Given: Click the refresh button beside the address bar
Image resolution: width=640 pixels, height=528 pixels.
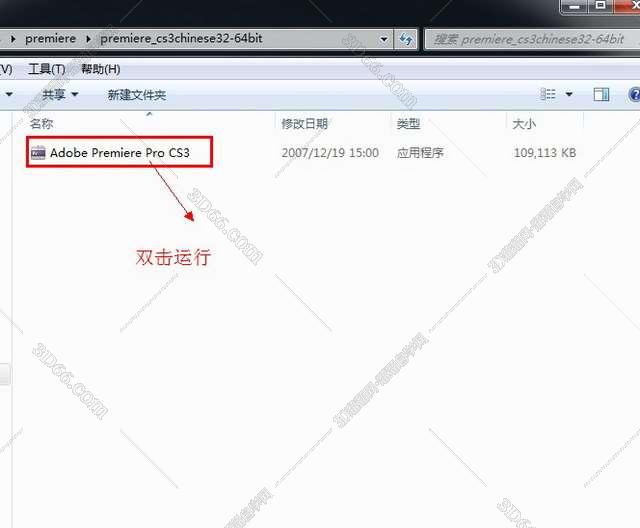Looking at the screenshot, I should click(x=407, y=40).
